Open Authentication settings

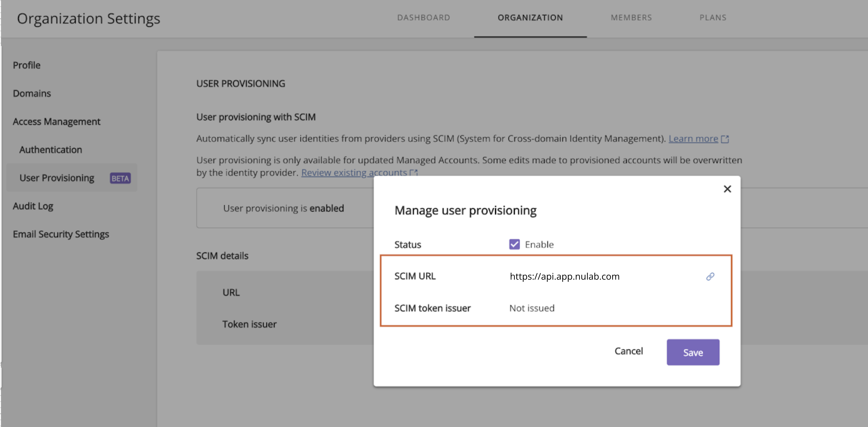(x=51, y=150)
